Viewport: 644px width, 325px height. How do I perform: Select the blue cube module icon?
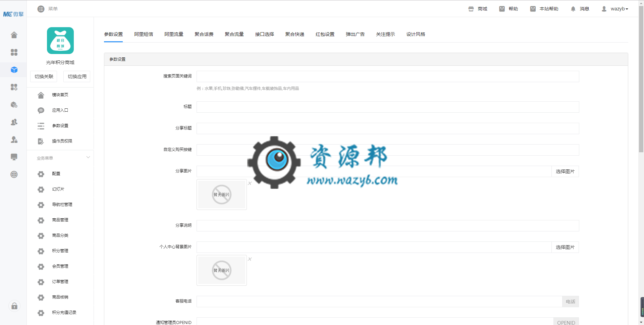pos(14,70)
